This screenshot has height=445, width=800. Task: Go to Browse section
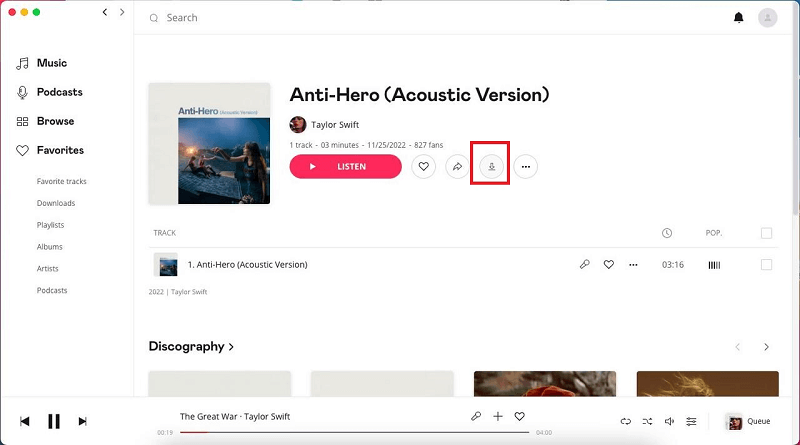click(55, 121)
